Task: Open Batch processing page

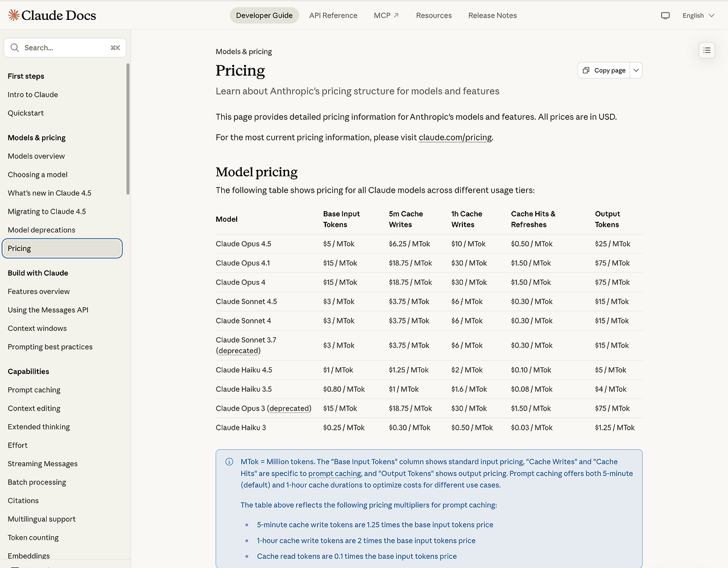Action: [x=37, y=482]
